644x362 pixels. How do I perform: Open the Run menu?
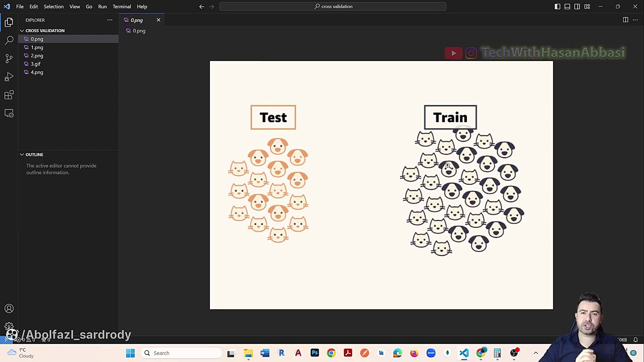point(102,6)
